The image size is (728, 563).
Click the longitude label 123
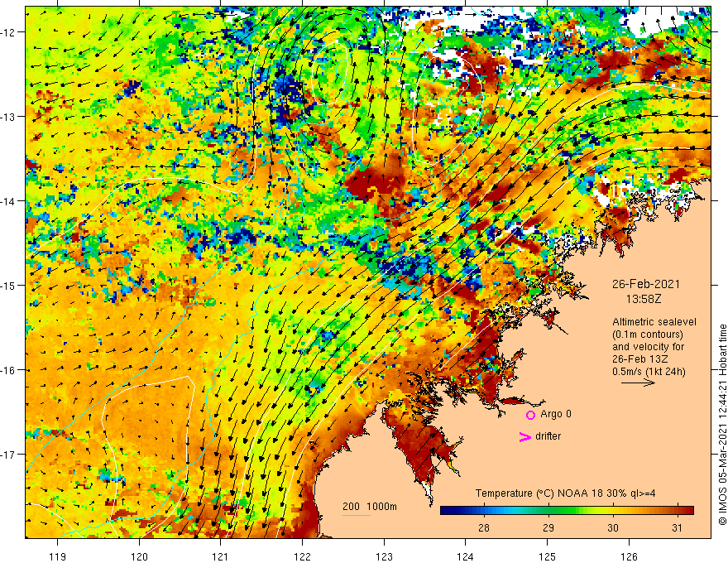[384, 556]
